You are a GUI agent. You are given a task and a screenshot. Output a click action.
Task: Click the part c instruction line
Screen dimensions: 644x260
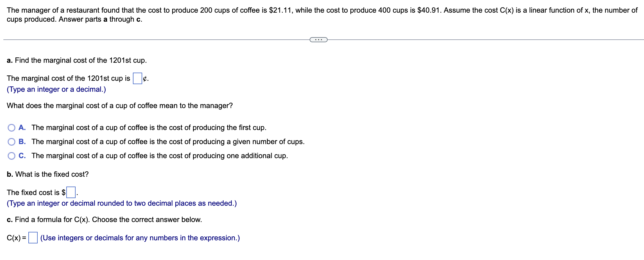tap(104, 219)
